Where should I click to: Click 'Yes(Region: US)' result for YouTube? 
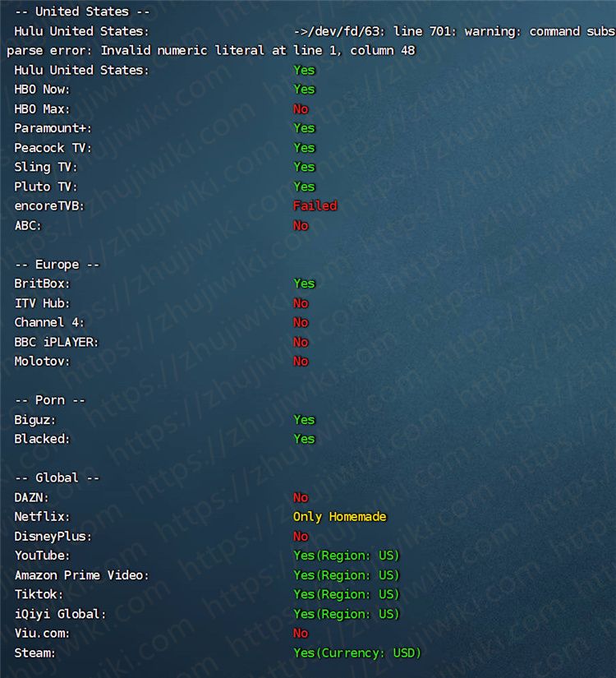(x=347, y=556)
